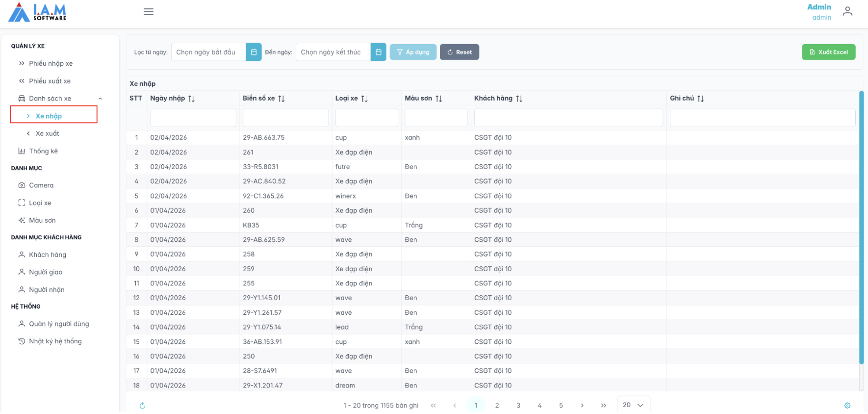The height and width of the screenshot is (414, 868).
Task: Sort by Ngày nhập column
Action: [191, 99]
